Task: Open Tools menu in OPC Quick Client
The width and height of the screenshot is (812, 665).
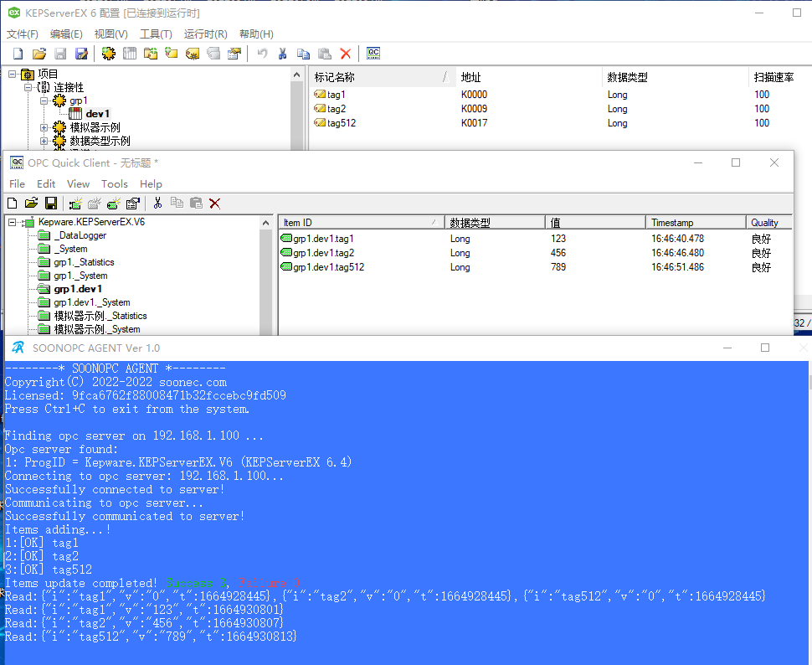Action: click(x=115, y=184)
